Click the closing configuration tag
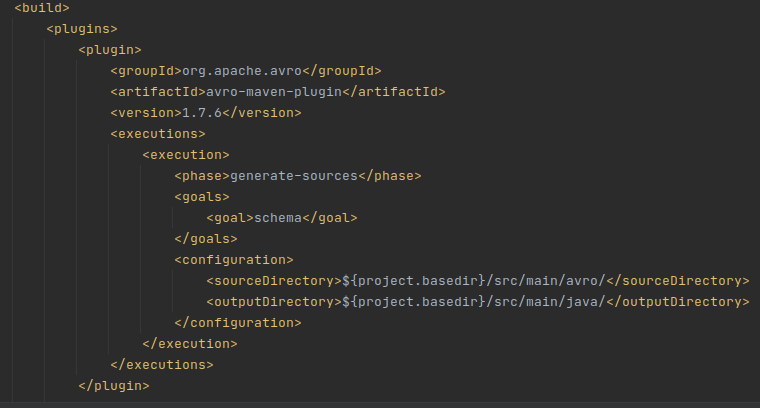Viewport: 760px width, 408px height. pyautogui.click(x=238, y=323)
